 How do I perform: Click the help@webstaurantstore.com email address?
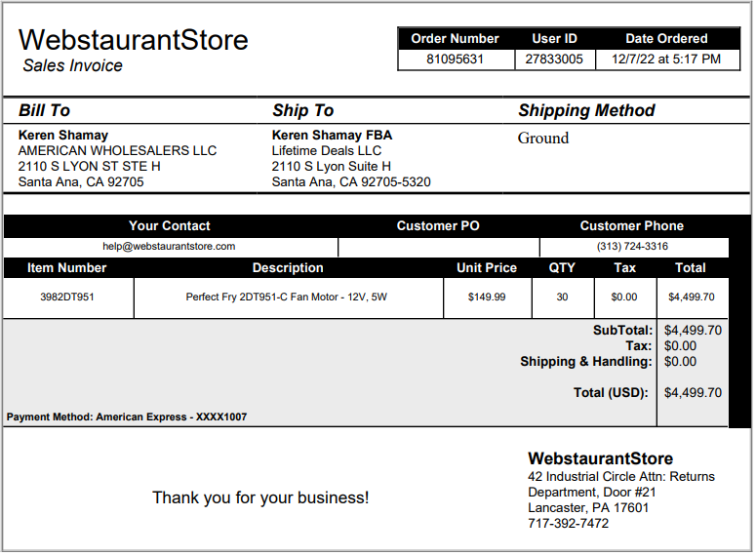(x=169, y=247)
